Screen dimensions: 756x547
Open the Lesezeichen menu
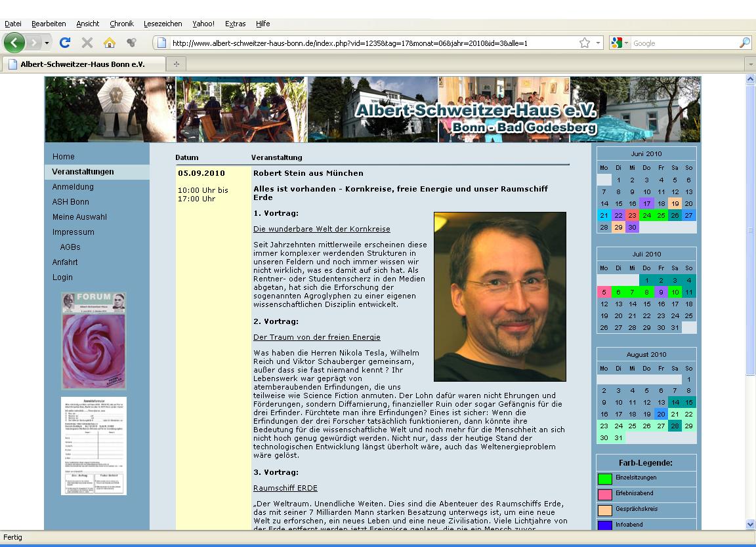pyautogui.click(x=163, y=24)
